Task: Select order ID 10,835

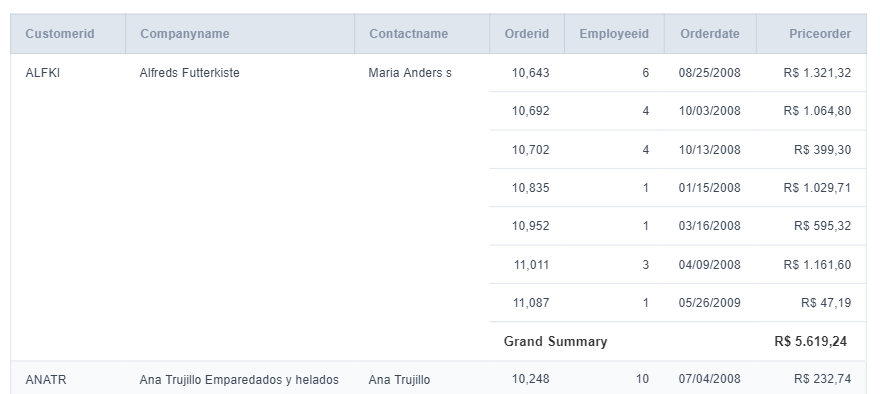Action: point(530,188)
